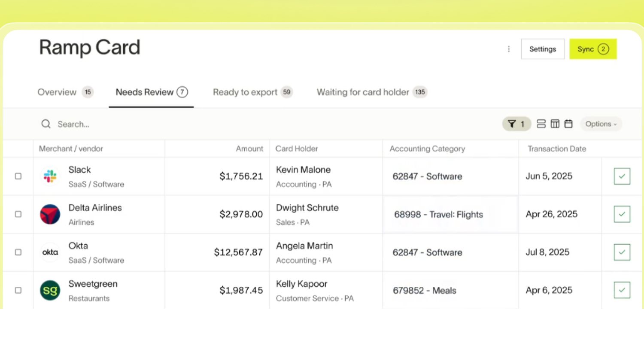644x337 pixels.
Task: Open the Ready to export tab
Action: click(x=253, y=92)
